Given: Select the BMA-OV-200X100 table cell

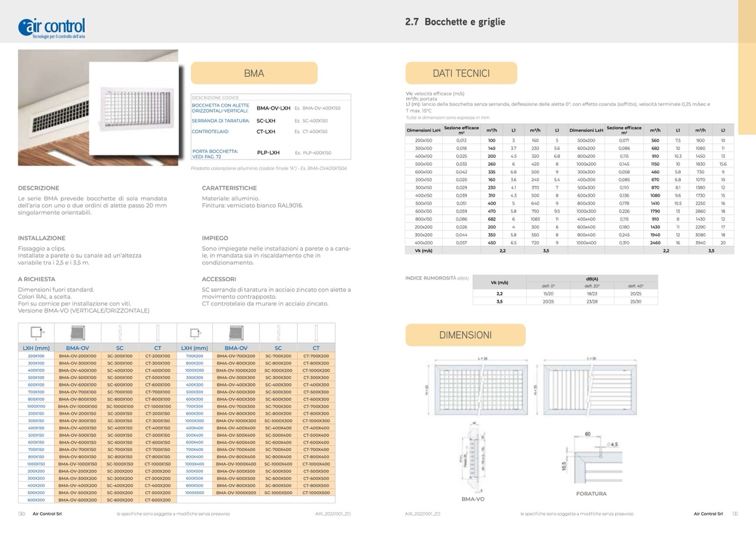Looking at the screenshot, I should 77,356.
